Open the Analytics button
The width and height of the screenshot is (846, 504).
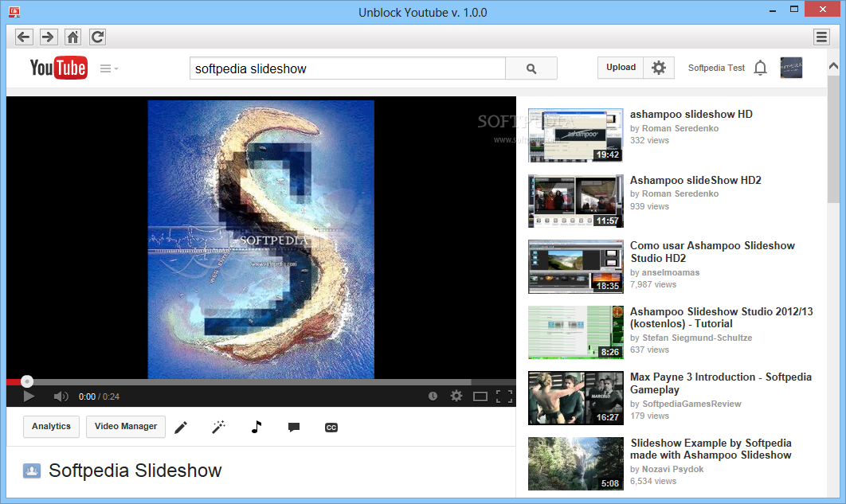point(51,427)
